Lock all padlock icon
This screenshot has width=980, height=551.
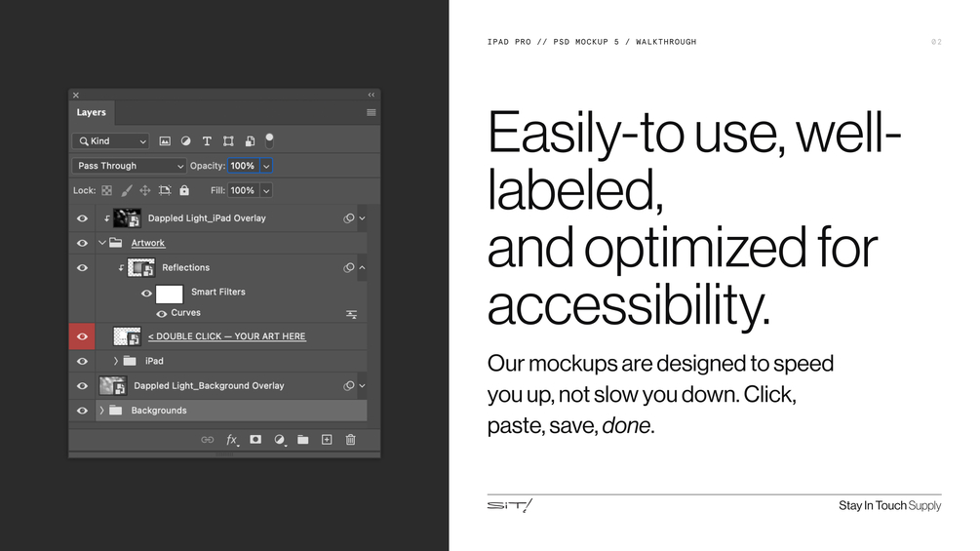tap(184, 190)
